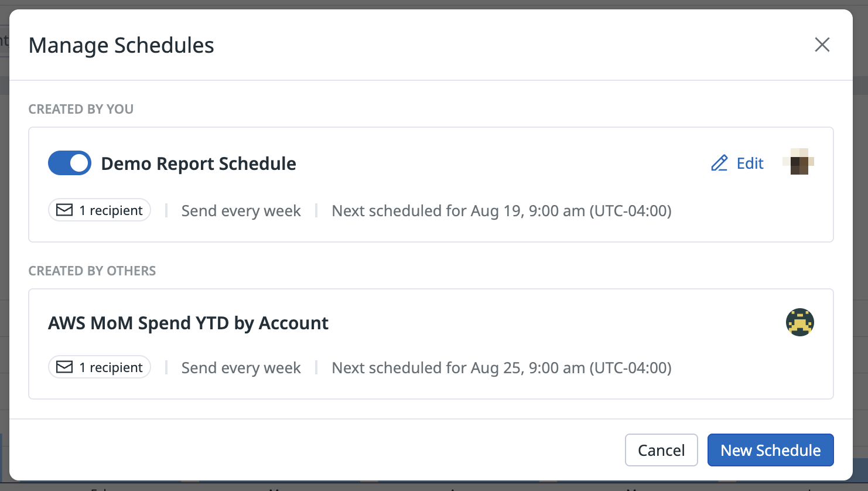Click the pixelated avatar of Demo Report Schedule creator
This screenshot has height=491, width=868.
coord(799,162)
